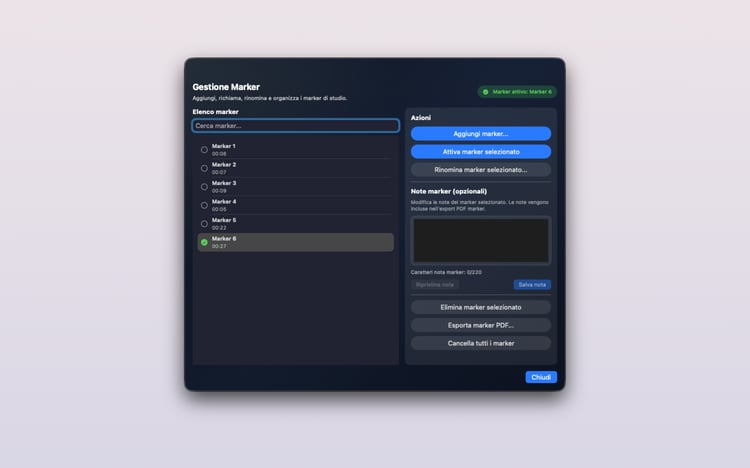Select the highlighted Marker 6 label text
Image resolution: width=750 pixels, height=468 pixels.
tap(224, 238)
